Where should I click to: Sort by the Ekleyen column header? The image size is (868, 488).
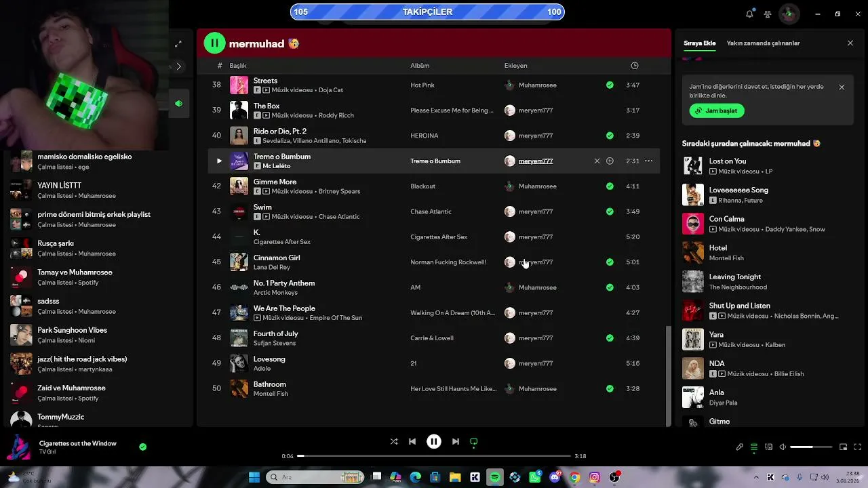pos(516,66)
